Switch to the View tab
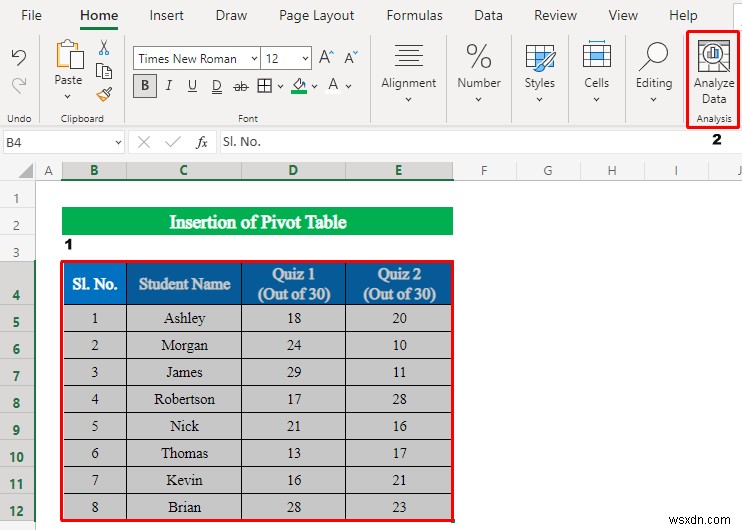 coord(623,15)
